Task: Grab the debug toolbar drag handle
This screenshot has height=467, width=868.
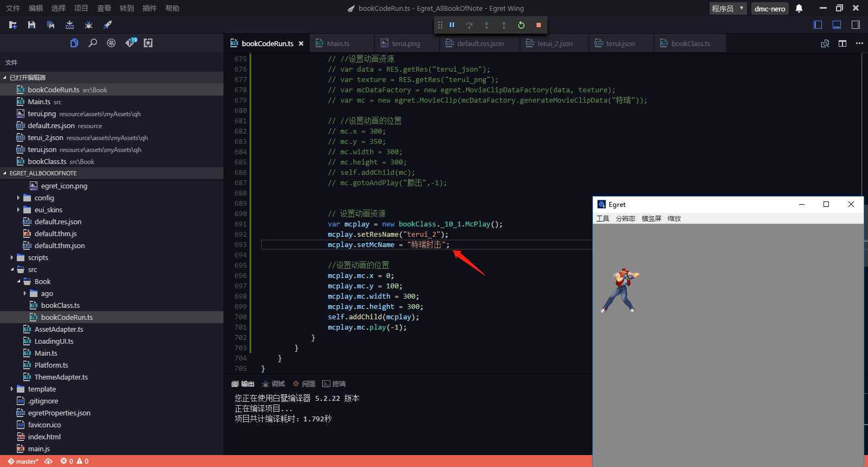Action: [440, 25]
